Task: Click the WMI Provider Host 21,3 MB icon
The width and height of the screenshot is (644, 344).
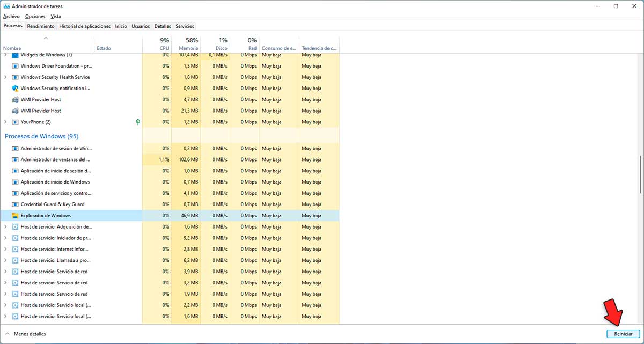Action: (15, 111)
